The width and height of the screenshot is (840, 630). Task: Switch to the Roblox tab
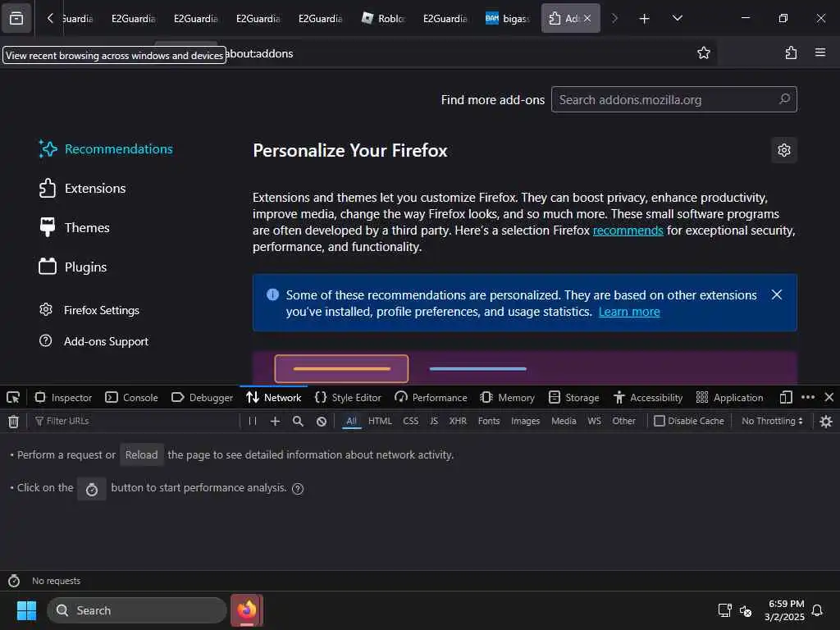click(x=383, y=19)
